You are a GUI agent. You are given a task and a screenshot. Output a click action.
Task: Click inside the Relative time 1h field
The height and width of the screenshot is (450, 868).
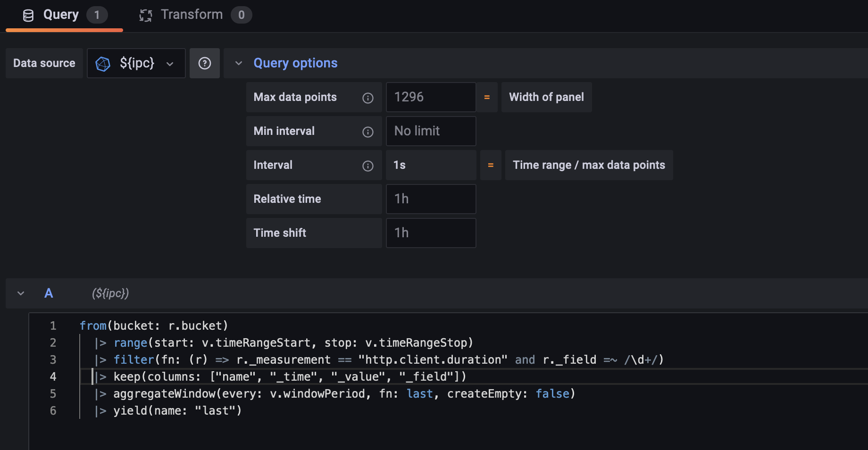(x=430, y=199)
